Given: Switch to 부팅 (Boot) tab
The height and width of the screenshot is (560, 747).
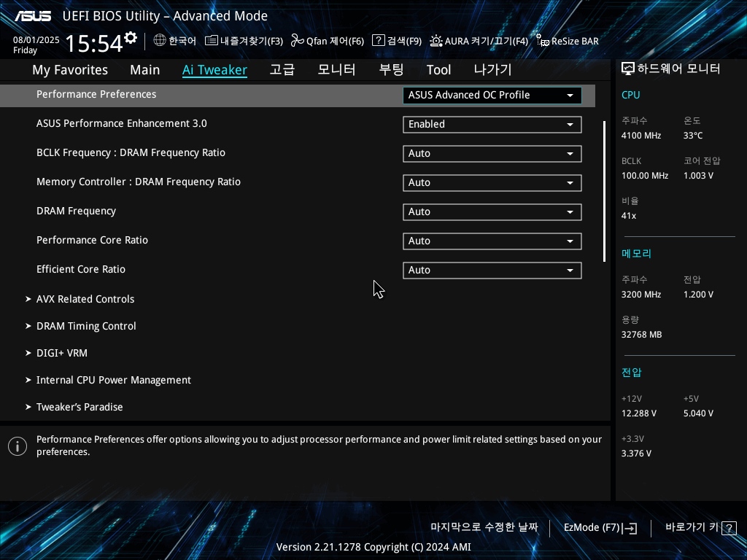Looking at the screenshot, I should (391, 70).
